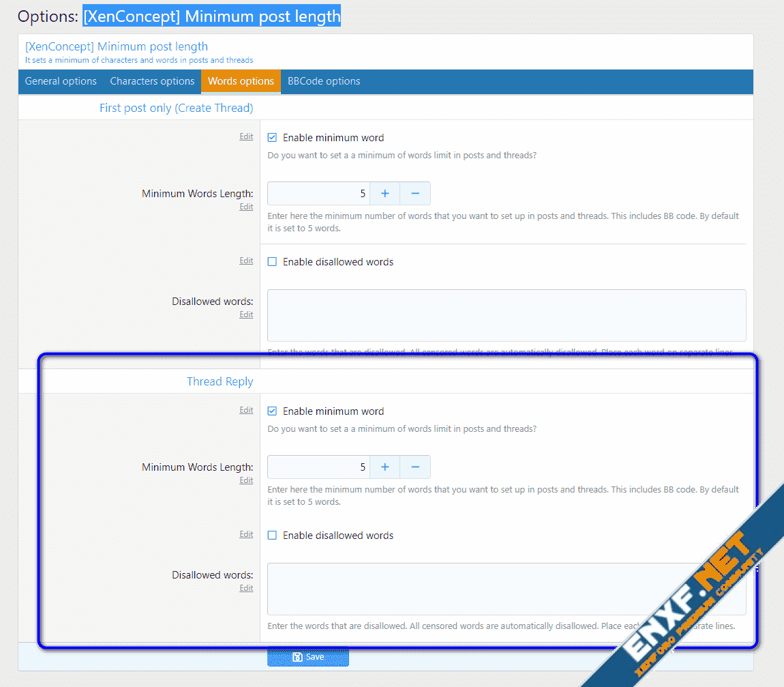The height and width of the screenshot is (687, 784).
Task: Select the Words options tab
Action: coord(241,81)
